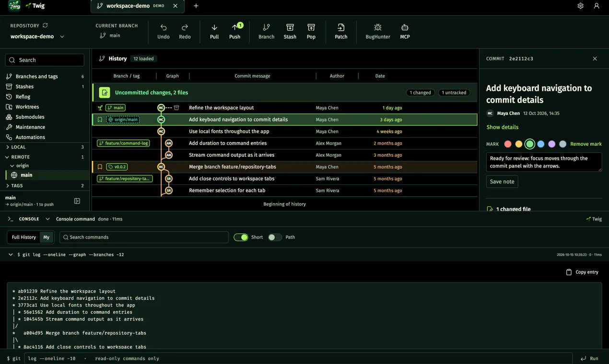
Task: Click bookmark icon on origin/main row
Action: [100, 120]
